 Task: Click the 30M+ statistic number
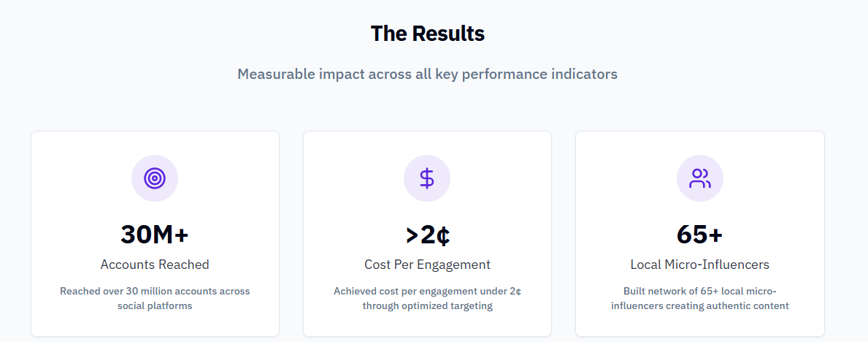point(155,235)
